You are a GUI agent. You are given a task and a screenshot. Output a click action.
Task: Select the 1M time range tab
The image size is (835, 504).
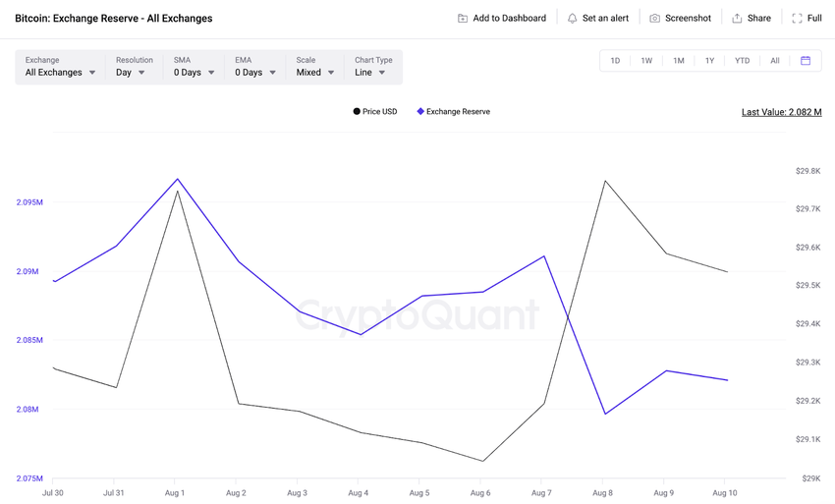[x=678, y=61]
